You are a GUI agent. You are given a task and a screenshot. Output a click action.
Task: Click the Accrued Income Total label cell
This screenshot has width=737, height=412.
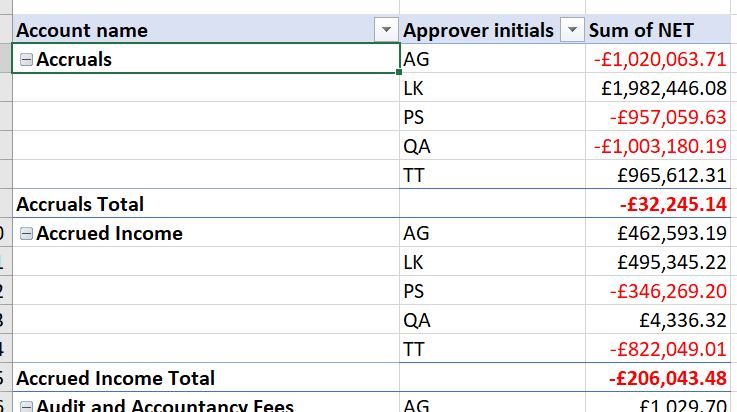(x=115, y=378)
